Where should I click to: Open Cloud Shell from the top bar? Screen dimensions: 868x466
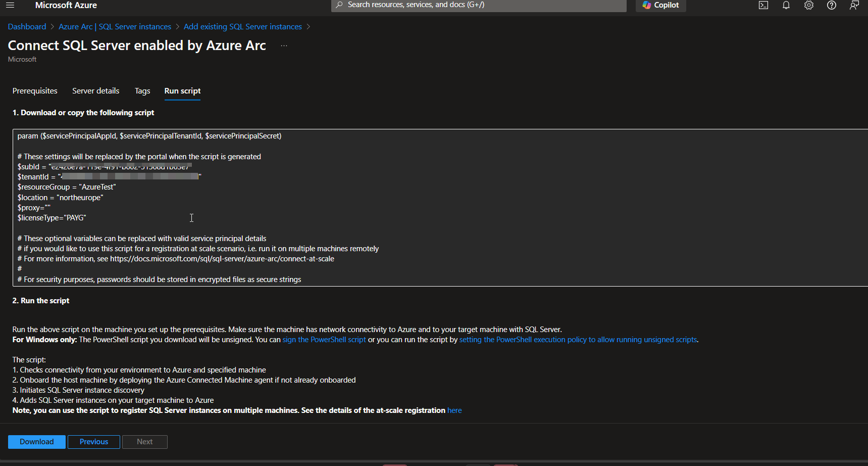click(x=763, y=5)
